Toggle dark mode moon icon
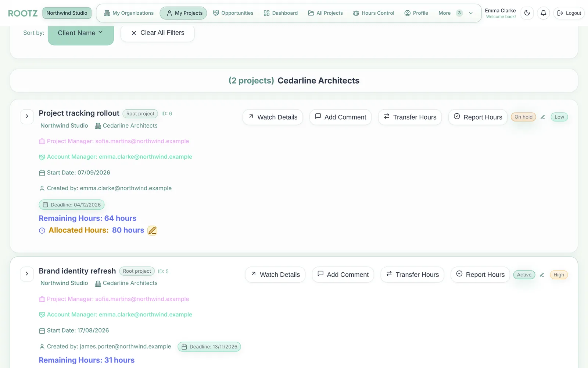Viewport: 588px width, 368px height. point(527,13)
